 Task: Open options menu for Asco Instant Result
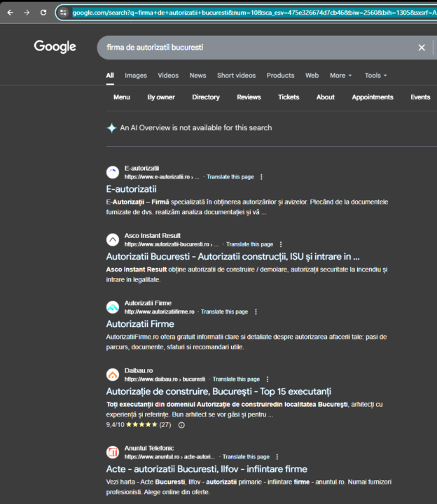281,244
